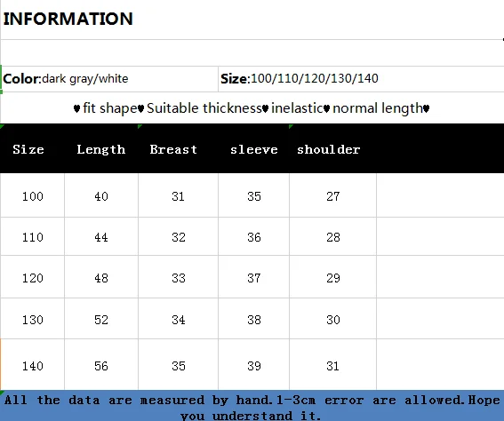The width and height of the screenshot is (504, 421).
Task: Select sleeve value 39 in row 140
Action: click(x=254, y=366)
